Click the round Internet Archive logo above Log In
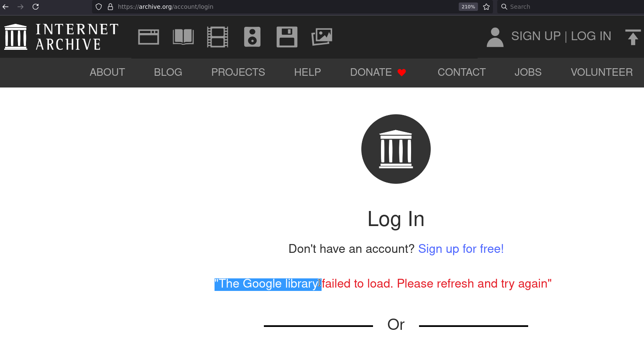Viewport: 644px width, 342px height. click(396, 149)
